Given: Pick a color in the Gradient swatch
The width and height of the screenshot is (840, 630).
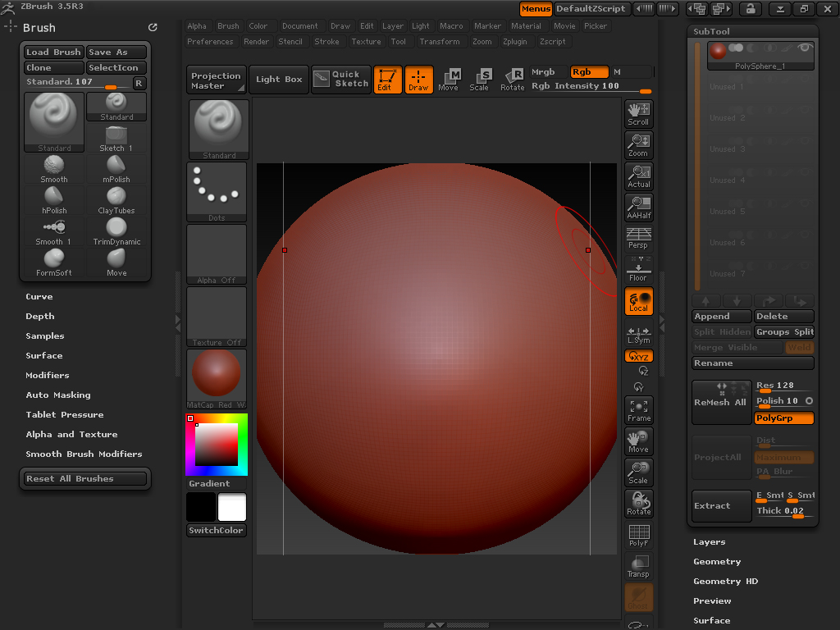Looking at the screenshot, I should coord(216,443).
